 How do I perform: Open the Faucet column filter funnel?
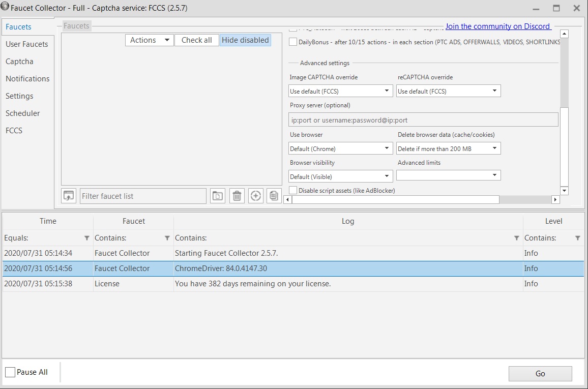[167, 238]
